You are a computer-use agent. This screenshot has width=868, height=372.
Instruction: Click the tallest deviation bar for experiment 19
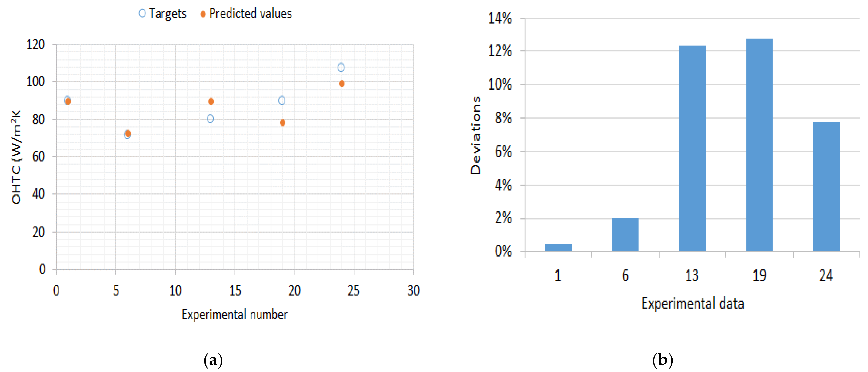759,145
